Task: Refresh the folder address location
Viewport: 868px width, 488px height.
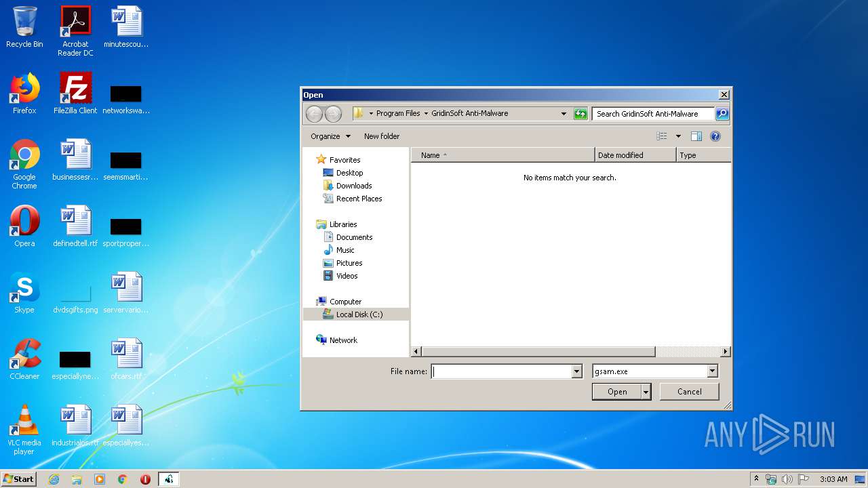Action: point(580,114)
